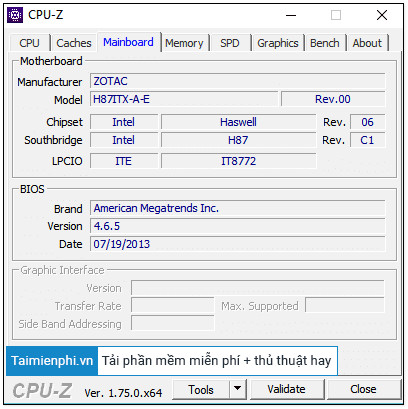
Task: Select the Mainboard tab
Action: [128, 42]
